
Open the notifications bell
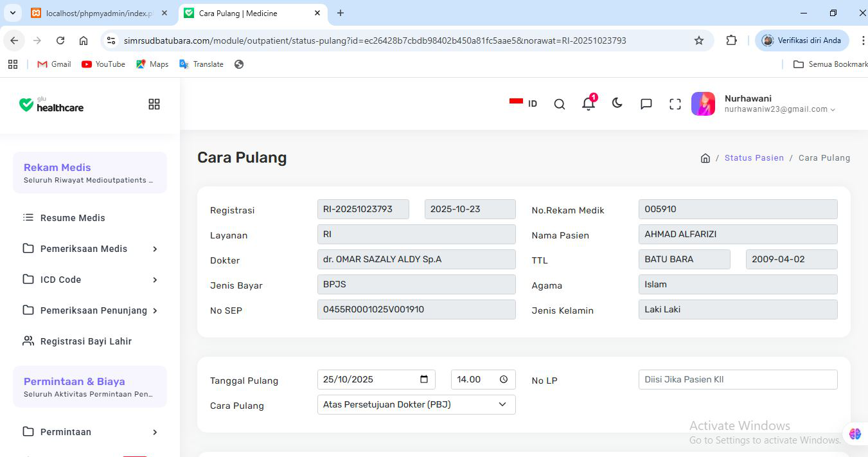[589, 103]
